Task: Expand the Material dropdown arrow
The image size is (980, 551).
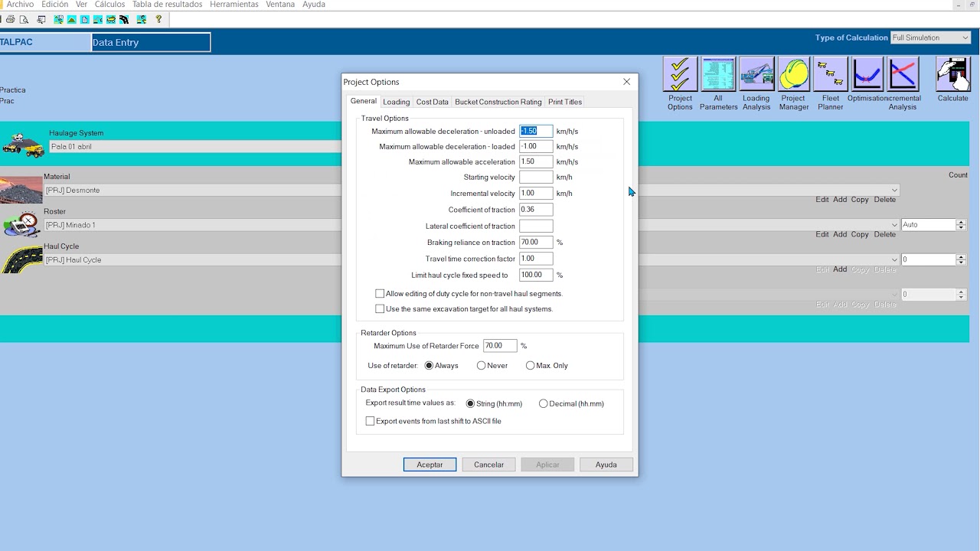Action: pos(894,190)
